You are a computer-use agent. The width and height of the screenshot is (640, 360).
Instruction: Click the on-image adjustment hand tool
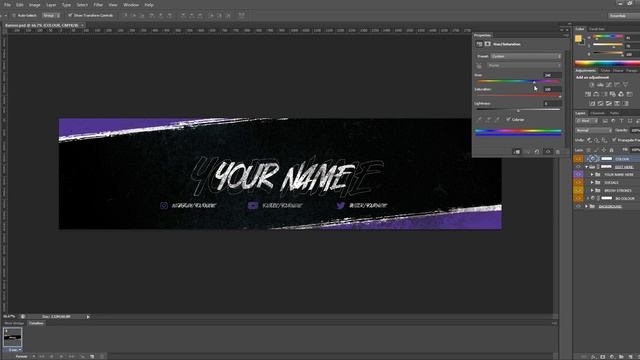[479, 66]
